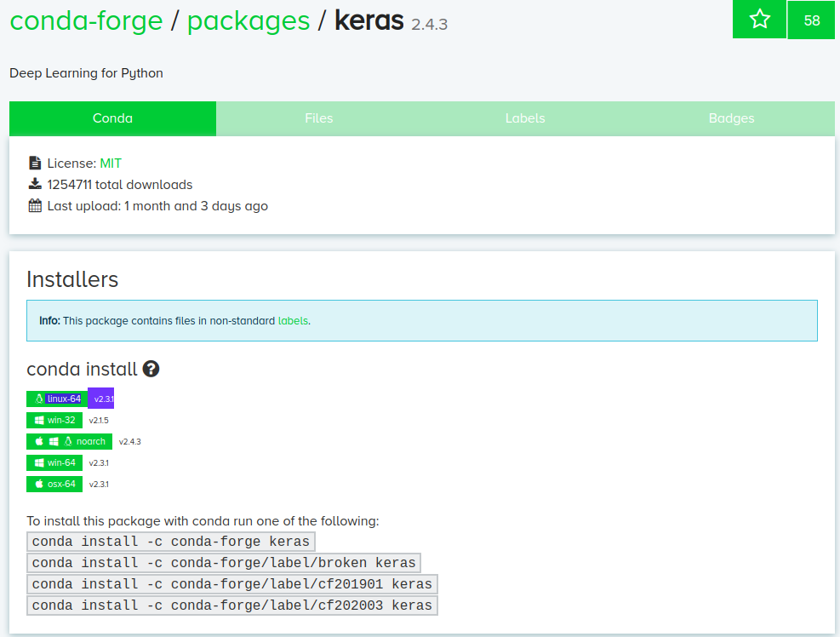The width and height of the screenshot is (840, 637).
Task: Click the conda-forge/label/cf201901 keras command
Action: [x=232, y=584]
